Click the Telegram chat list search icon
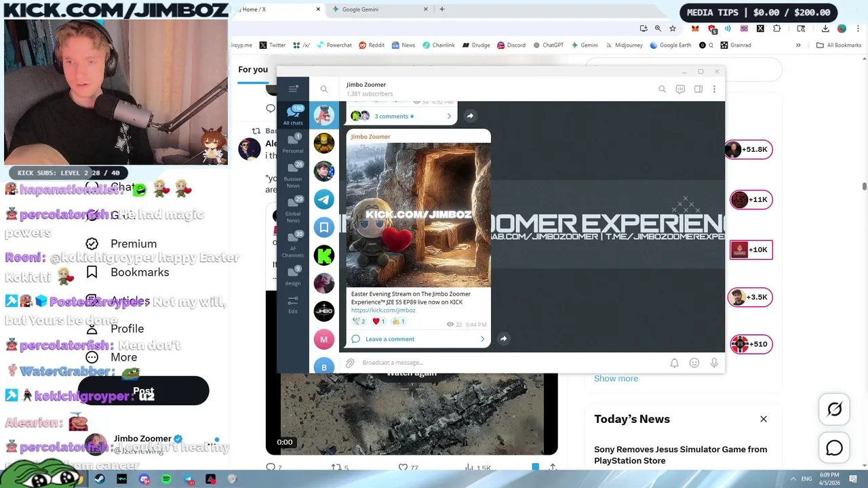This screenshot has height=488, width=868. 324,89
